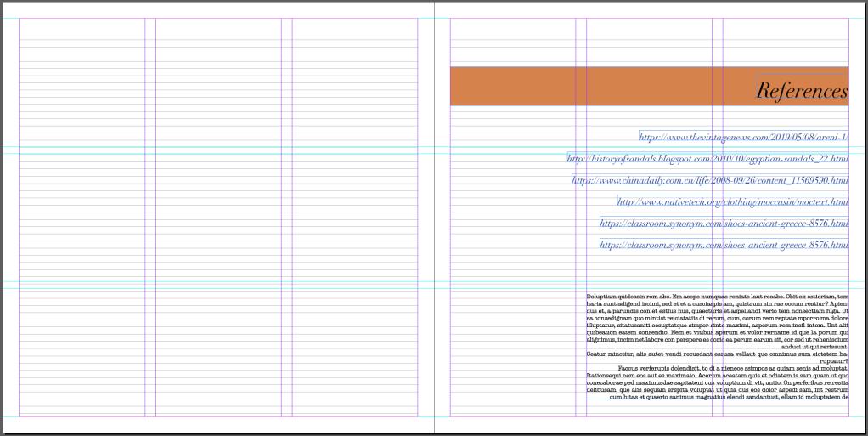Click the spine between the two pages

pos(434,221)
